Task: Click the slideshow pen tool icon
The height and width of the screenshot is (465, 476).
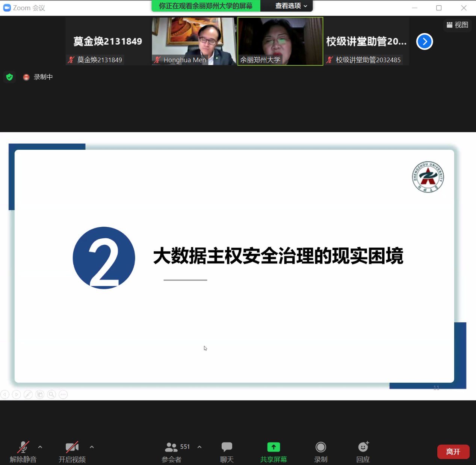Action: [28, 394]
